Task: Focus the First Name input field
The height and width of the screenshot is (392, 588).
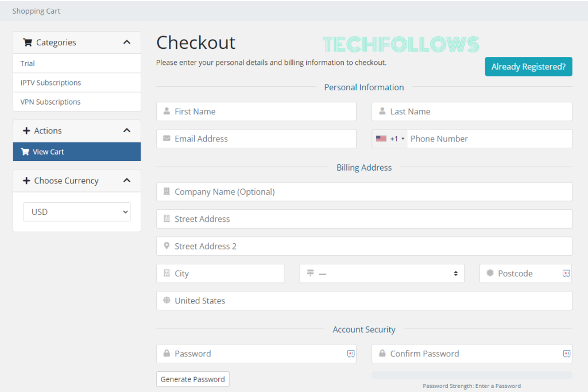Action: (256, 112)
